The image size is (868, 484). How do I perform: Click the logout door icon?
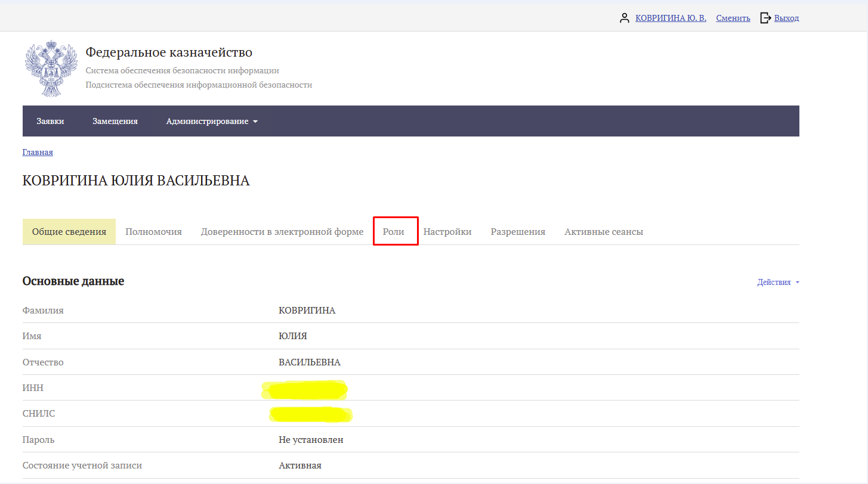pyautogui.click(x=765, y=18)
